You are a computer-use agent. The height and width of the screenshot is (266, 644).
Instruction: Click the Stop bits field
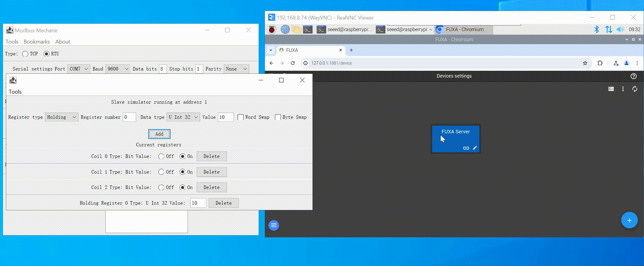tap(199, 69)
